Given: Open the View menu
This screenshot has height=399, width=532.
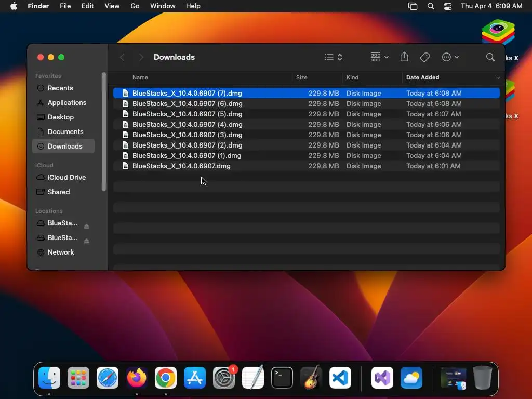Looking at the screenshot, I should click(x=112, y=6).
